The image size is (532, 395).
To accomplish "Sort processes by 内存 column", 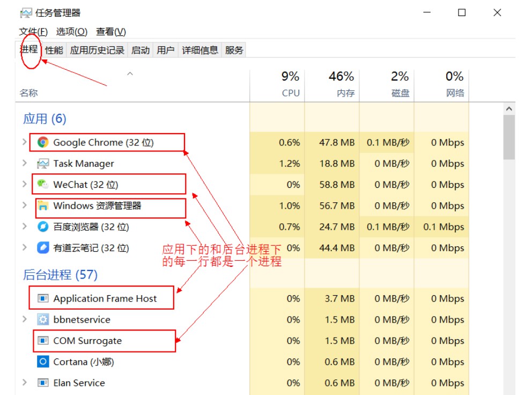I will coord(332,85).
